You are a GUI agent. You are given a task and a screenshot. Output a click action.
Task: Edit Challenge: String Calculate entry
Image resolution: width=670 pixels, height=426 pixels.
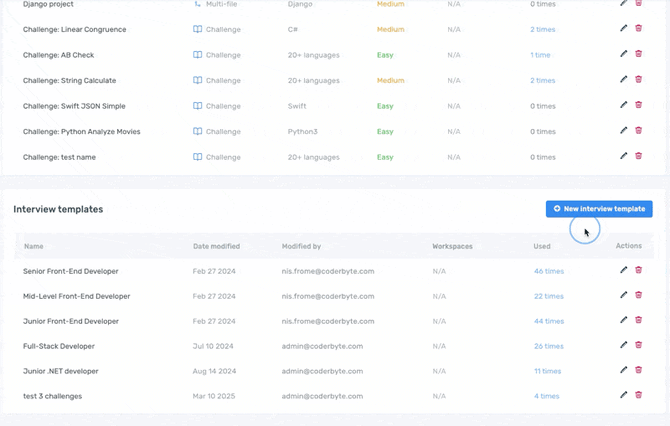(624, 80)
